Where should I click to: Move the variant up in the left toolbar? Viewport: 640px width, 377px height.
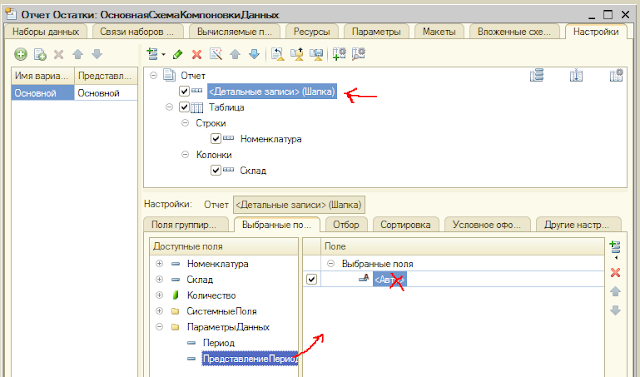[x=78, y=54]
